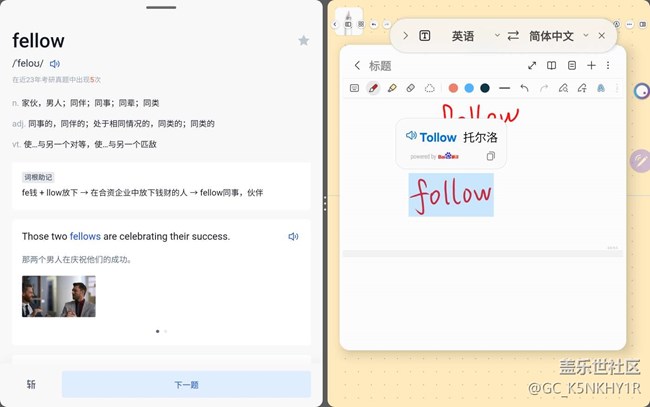This screenshot has height=407, width=650.
Task: Play pronunciation audio next to /felou/
Action: [55, 64]
